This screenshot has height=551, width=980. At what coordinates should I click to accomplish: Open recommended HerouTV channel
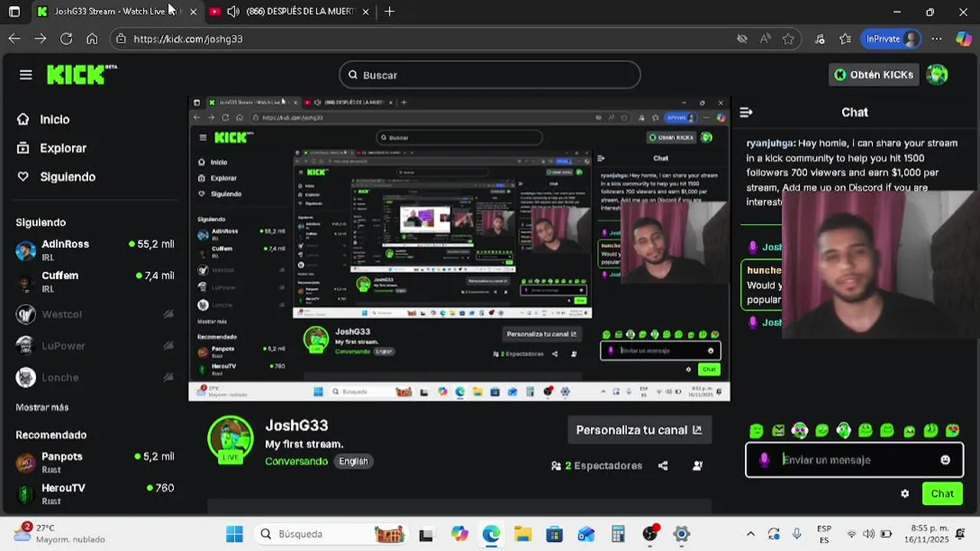[x=95, y=494]
